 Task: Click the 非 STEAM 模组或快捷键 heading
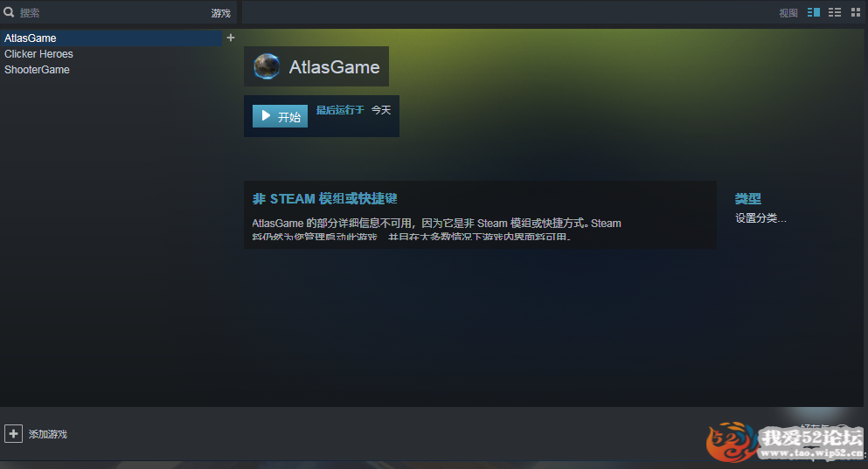[325, 198]
